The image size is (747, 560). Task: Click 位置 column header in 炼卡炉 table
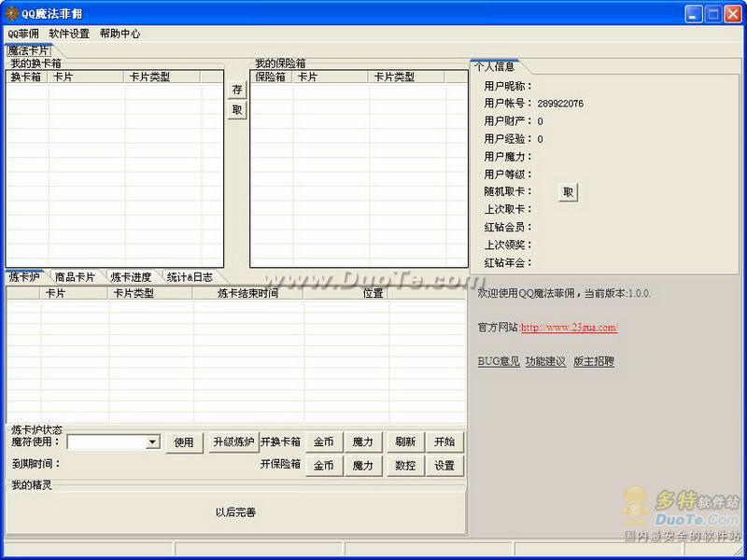tap(346, 293)
